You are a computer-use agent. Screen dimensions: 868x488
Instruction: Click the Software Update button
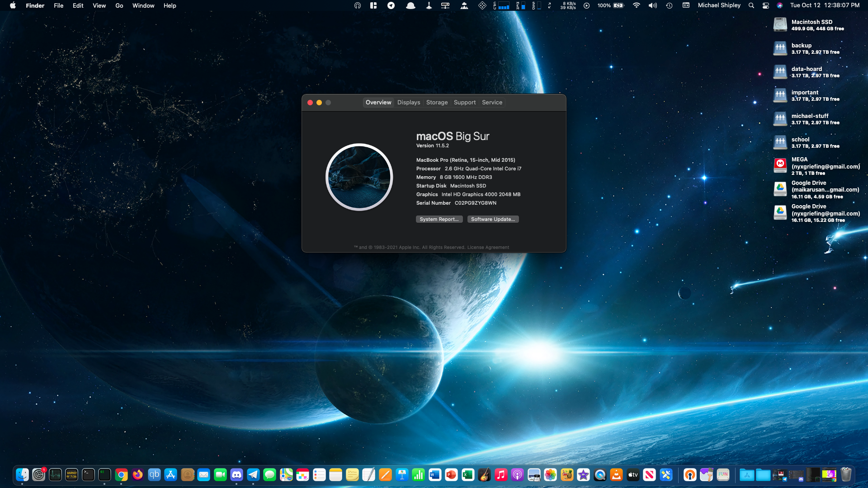tap(493, 219)
